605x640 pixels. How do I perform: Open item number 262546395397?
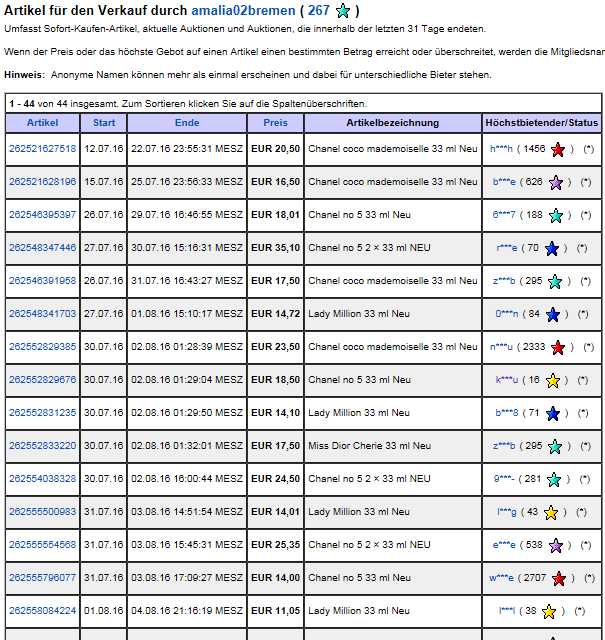42,215
